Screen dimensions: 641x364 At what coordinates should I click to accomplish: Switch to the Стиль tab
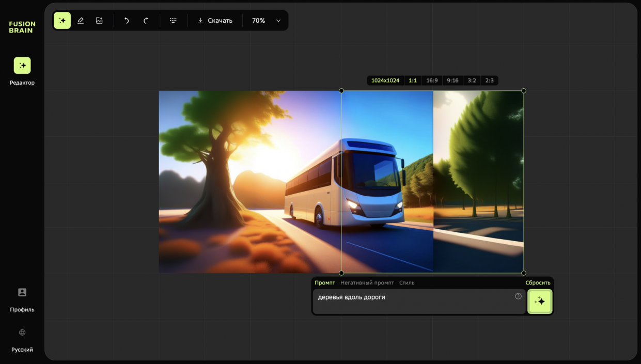coord(407,283)
